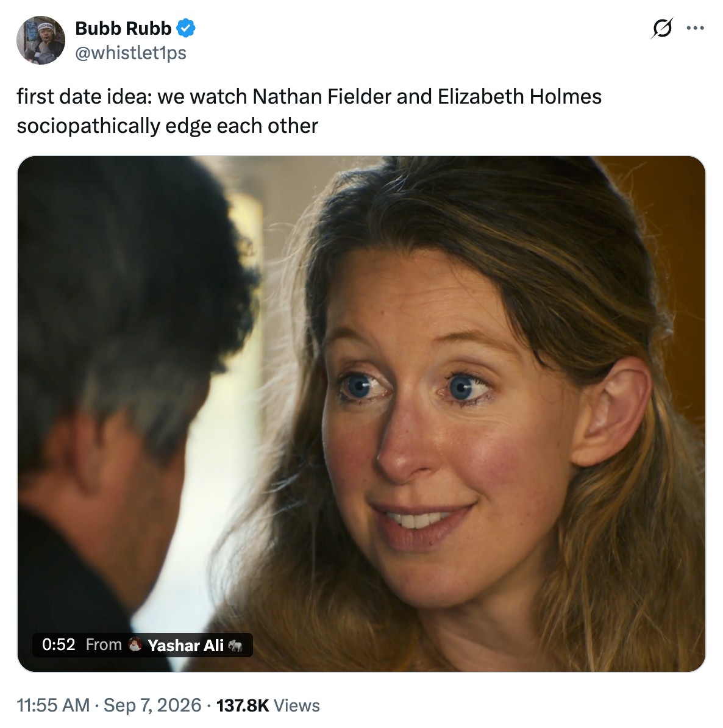View the 137.8K view count
Viewport: 723px width, 728px height.
[243, 705]
